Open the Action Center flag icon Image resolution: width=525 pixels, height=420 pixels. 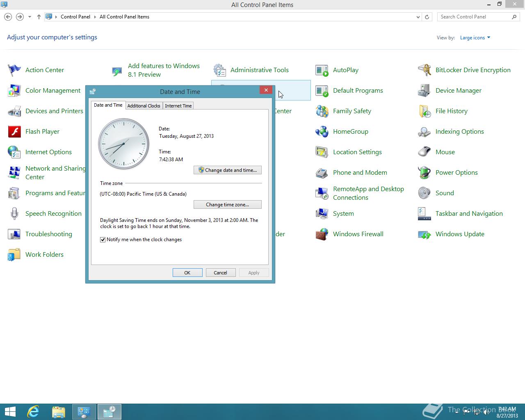[x=14, y=70]
